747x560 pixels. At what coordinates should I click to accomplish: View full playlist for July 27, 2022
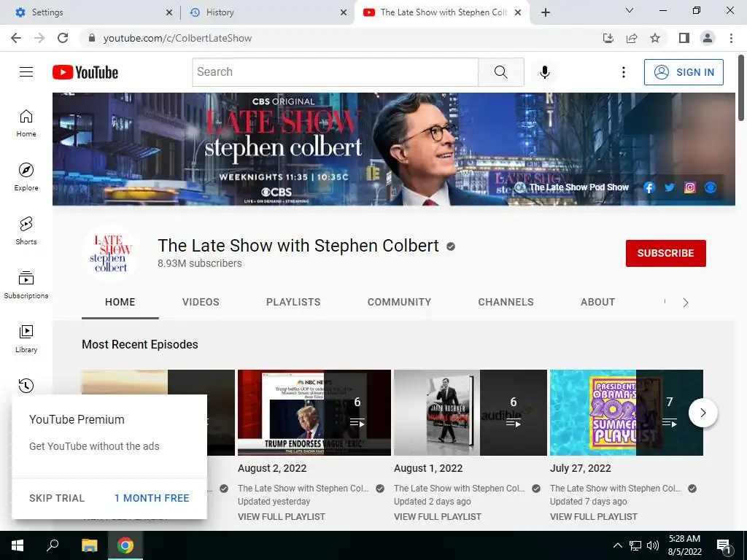(594, 517)
